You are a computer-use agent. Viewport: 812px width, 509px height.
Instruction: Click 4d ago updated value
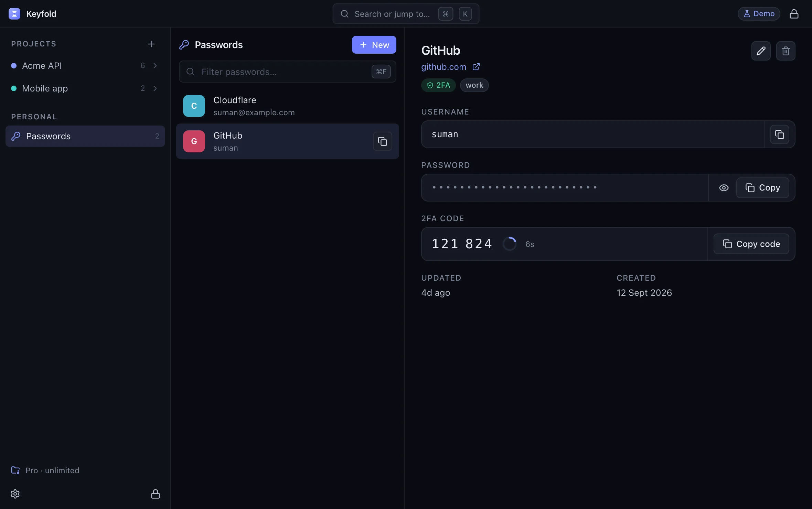point(436,293)
